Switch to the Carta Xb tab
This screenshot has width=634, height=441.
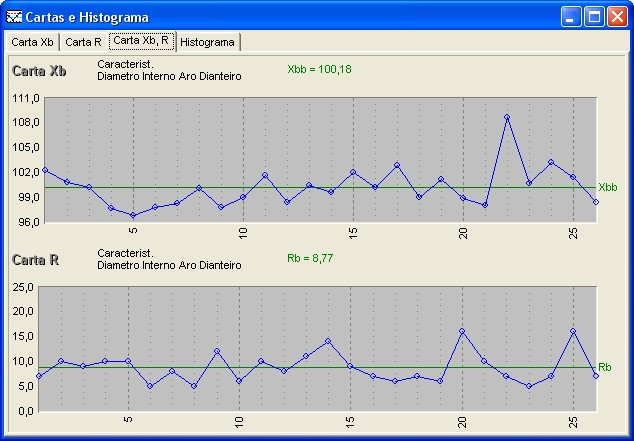coord(33,42)
